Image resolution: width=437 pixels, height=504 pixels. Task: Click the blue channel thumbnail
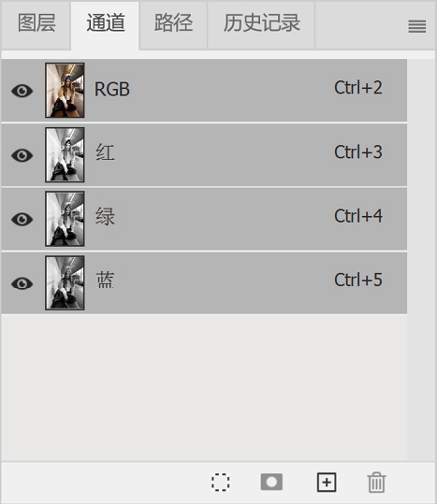click(x=65, y=282)
